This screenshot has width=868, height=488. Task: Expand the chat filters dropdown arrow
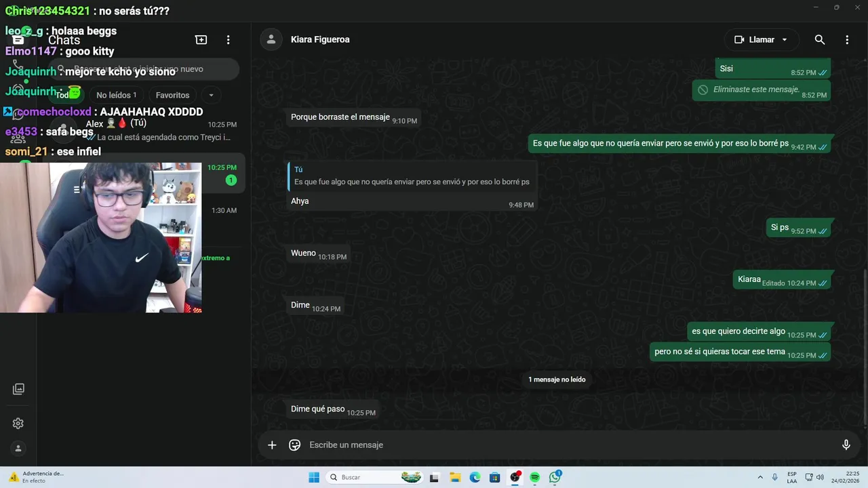(x=211, y=95)
